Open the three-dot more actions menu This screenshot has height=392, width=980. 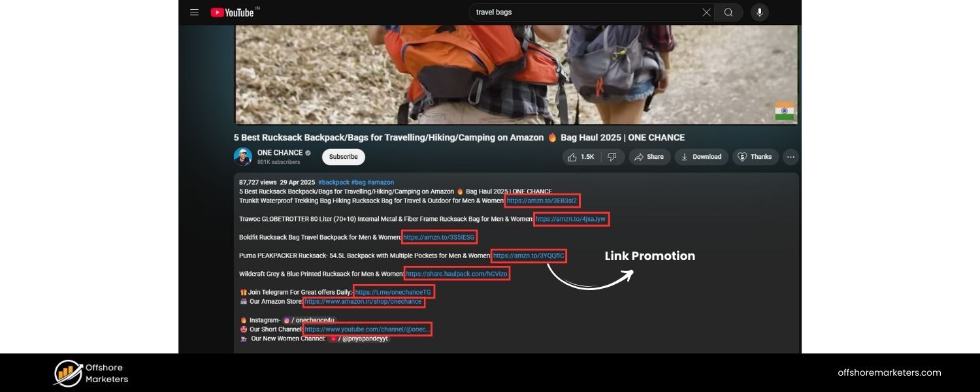point(790,157)
